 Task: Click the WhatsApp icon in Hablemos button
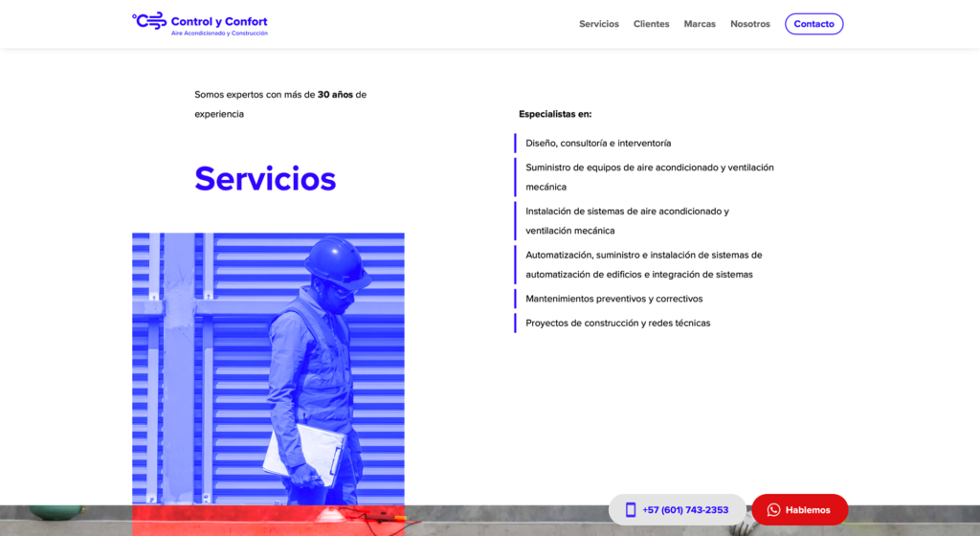coord(773,510)
